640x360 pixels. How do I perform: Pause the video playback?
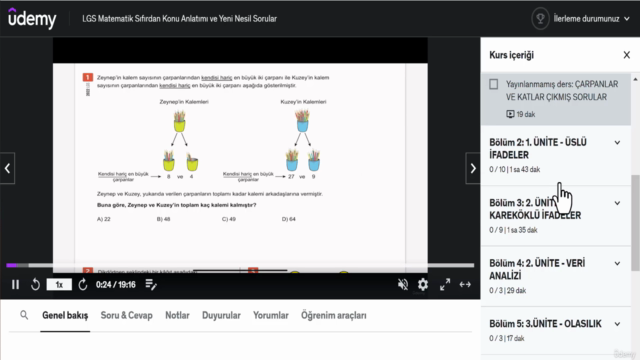(x=16, y=284)
